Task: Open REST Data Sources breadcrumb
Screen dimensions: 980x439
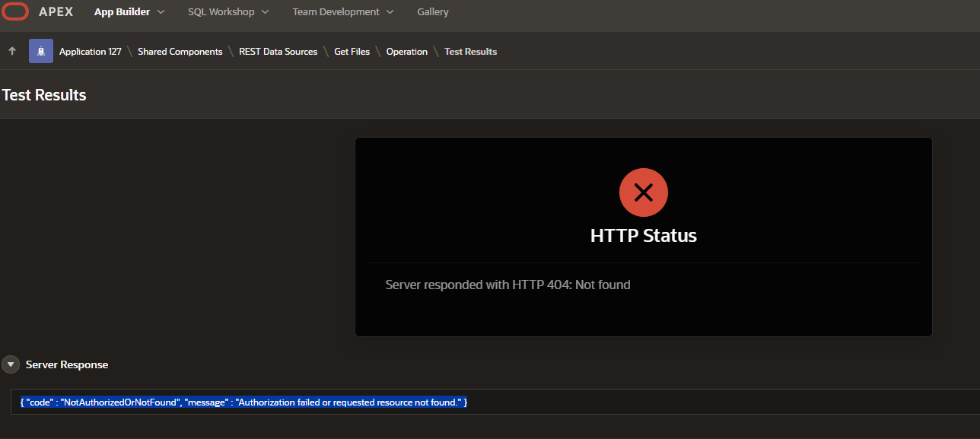Action: tap(278, 52)
